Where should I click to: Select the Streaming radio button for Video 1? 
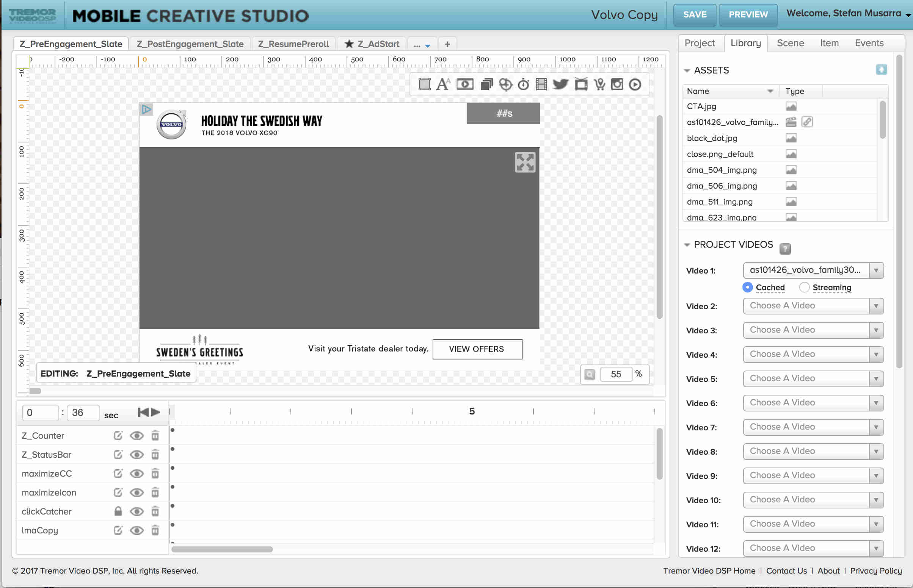click(804, 287)
